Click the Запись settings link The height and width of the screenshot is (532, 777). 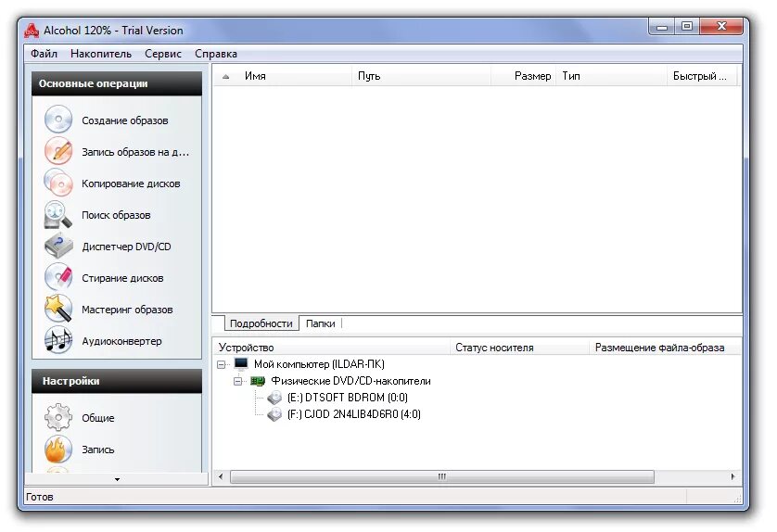[x=98, y=450]
